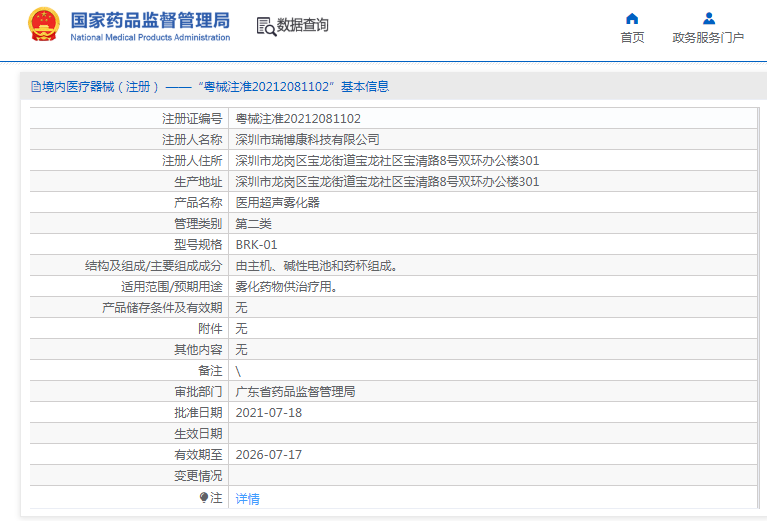This screenshot has height=521, width=767.
Task: Select 无 in 其他内容 row
Action: (241, 350)
